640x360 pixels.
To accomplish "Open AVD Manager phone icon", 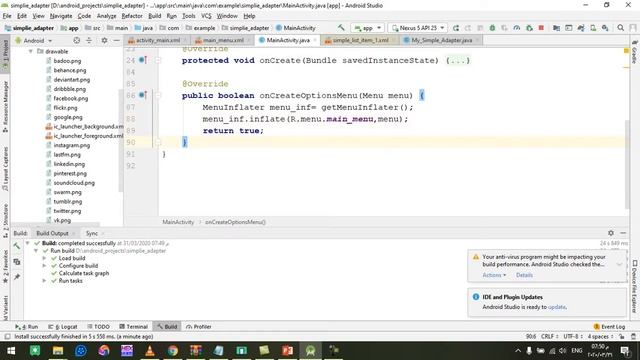I will [593, 28].
